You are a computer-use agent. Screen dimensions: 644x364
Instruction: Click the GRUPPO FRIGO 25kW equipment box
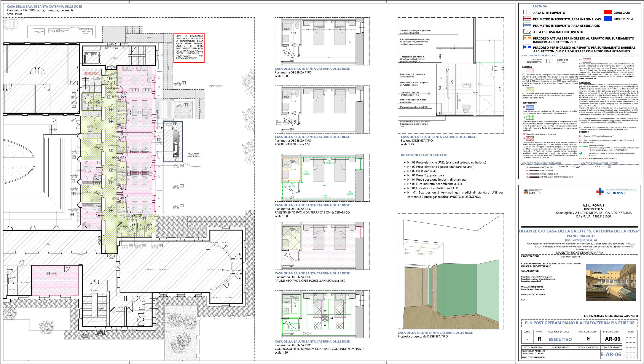(x=39, y=32)
